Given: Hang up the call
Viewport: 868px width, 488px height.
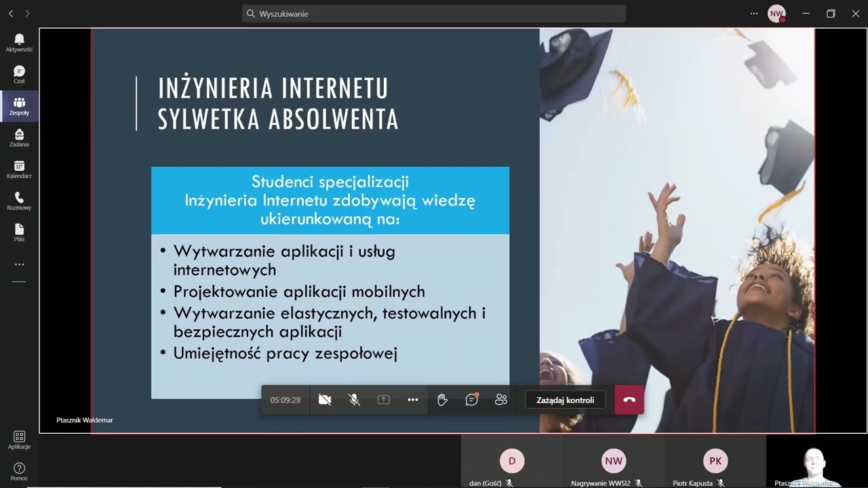Looking at the screenshot, I should [x=629, y=400].
